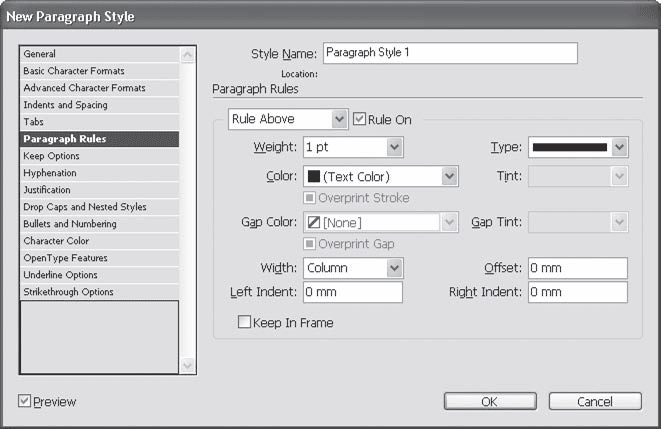Enable the Keep In Frame checkbox
The image size is (661, 429).
244,323
